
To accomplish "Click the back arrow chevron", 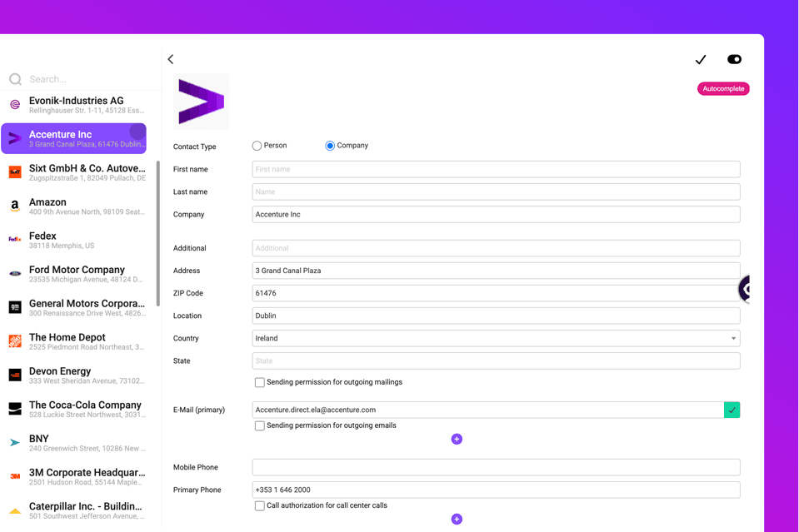I will coord(171,59).
